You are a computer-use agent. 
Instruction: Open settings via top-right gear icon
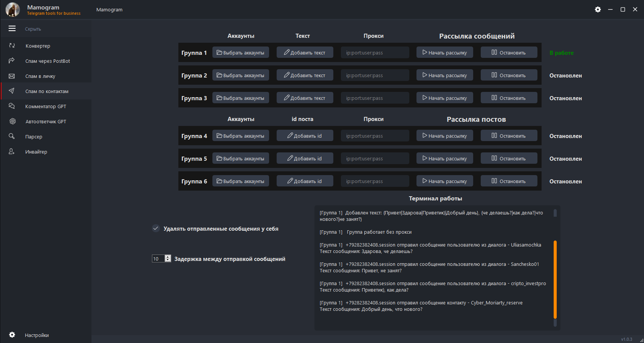click(x=598, y=9)
